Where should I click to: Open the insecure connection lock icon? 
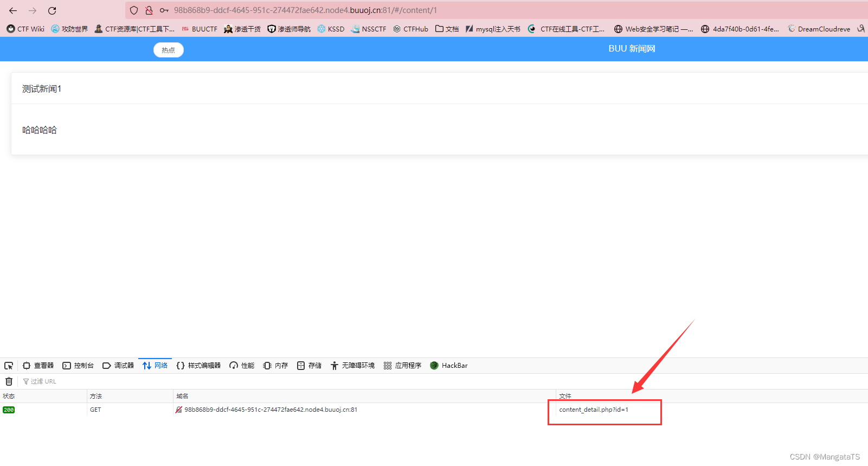point(149,10)
